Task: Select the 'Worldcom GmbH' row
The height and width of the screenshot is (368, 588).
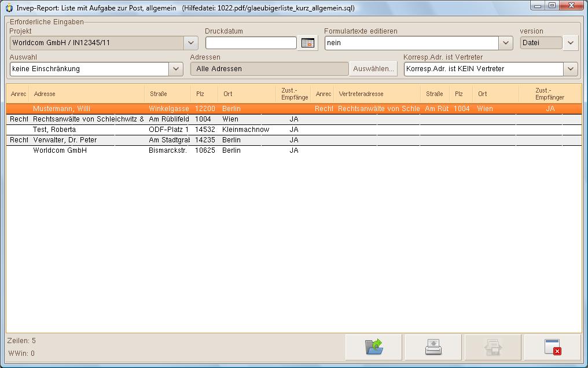Action: pos(293,150)
